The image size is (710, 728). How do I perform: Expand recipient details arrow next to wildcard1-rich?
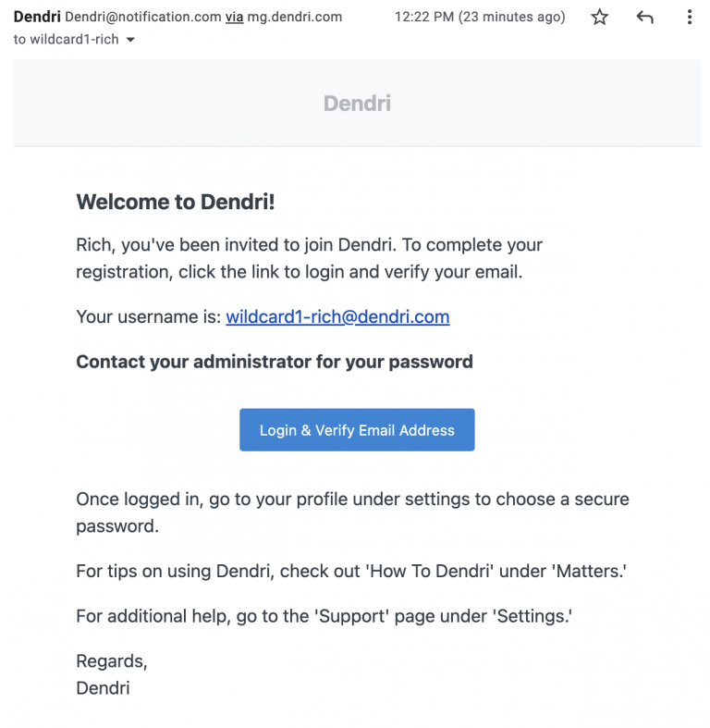131,40
